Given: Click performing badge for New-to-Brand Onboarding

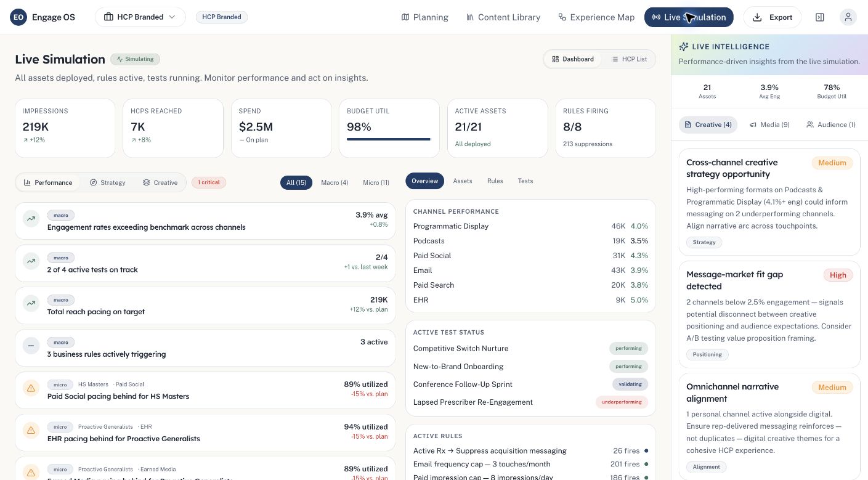Looking at the screenshot, I should point(628,366).
